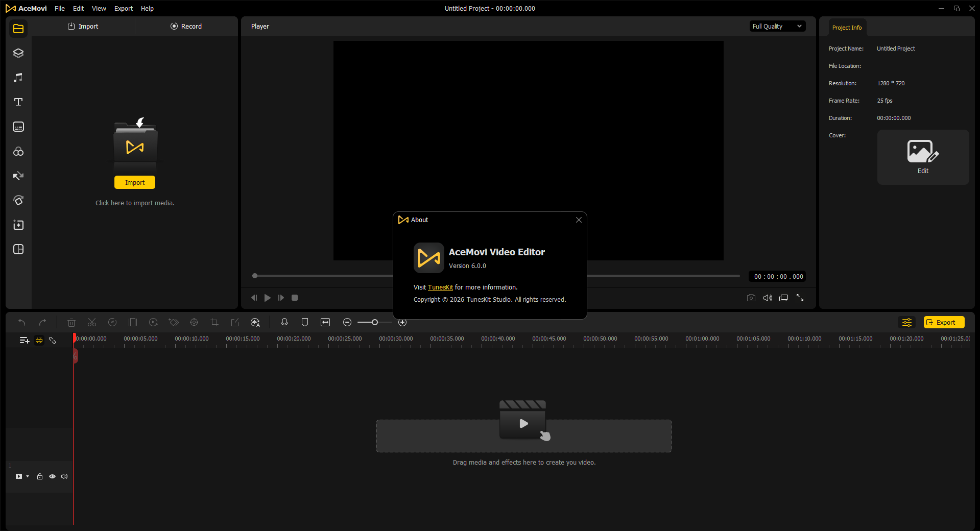Viewport: 980px width, 531px height.
Task: Open the Text panel in the sidebar
Action: tap(18, 102)
